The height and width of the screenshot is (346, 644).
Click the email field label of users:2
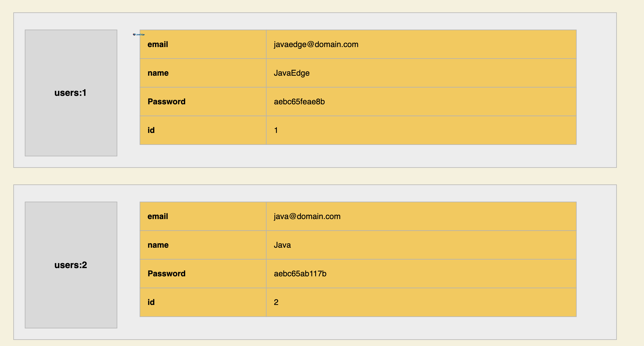pyautogui.click(x=158, y=217)
